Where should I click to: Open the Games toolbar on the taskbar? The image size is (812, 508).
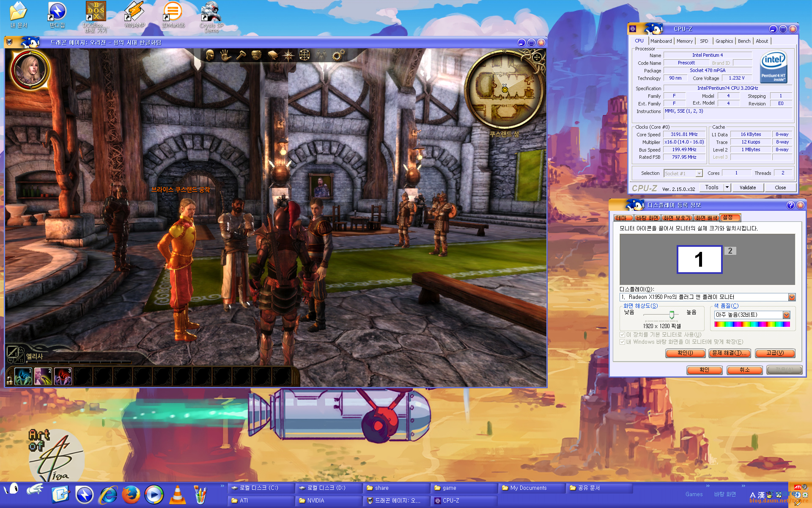click(694, 494)
